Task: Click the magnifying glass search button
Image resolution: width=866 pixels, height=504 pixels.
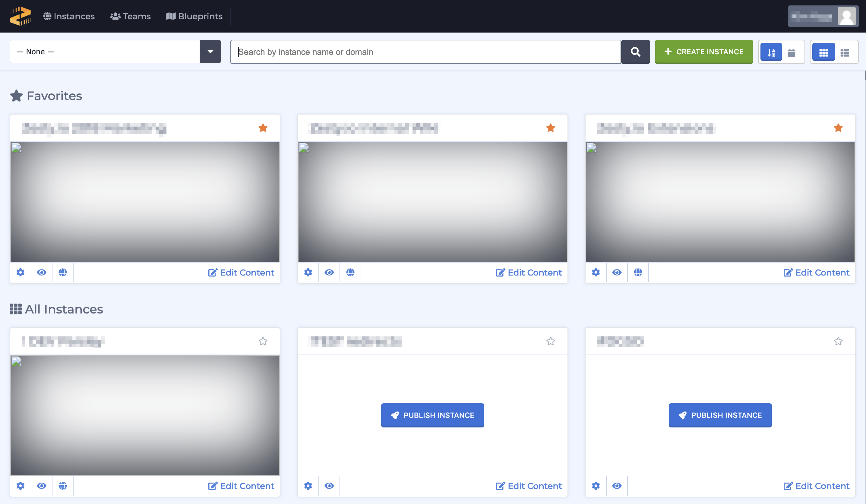Action: (x=635, y=52)
